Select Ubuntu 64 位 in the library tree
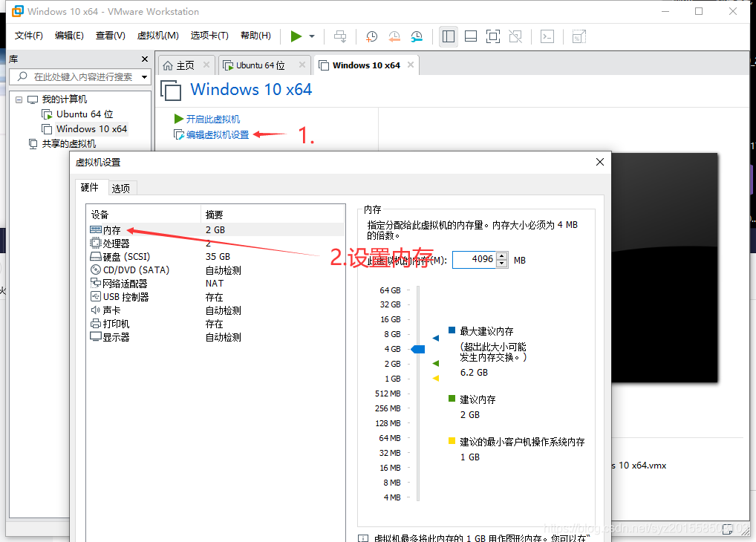The image size is (756, 542). (85, 114)
